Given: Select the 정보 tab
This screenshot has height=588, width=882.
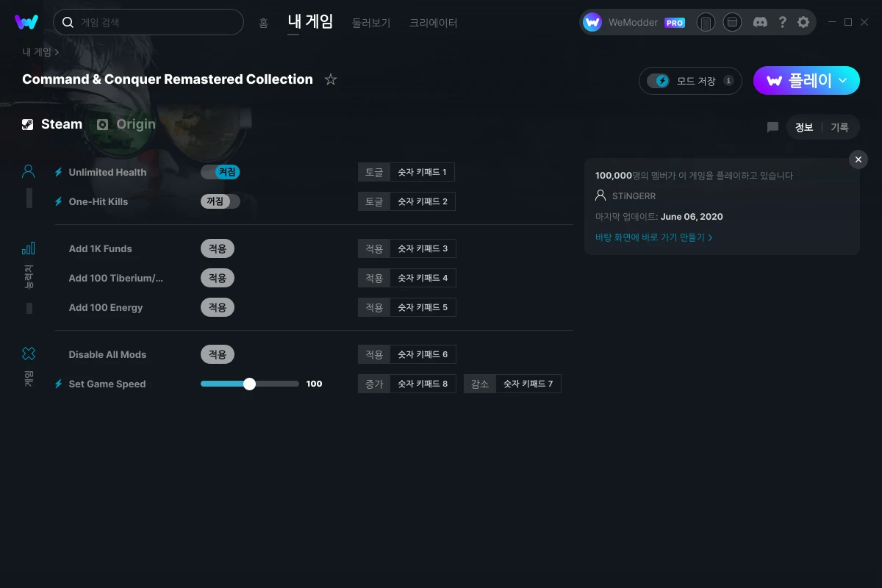Looking at the screenshot, I should 804,127.
